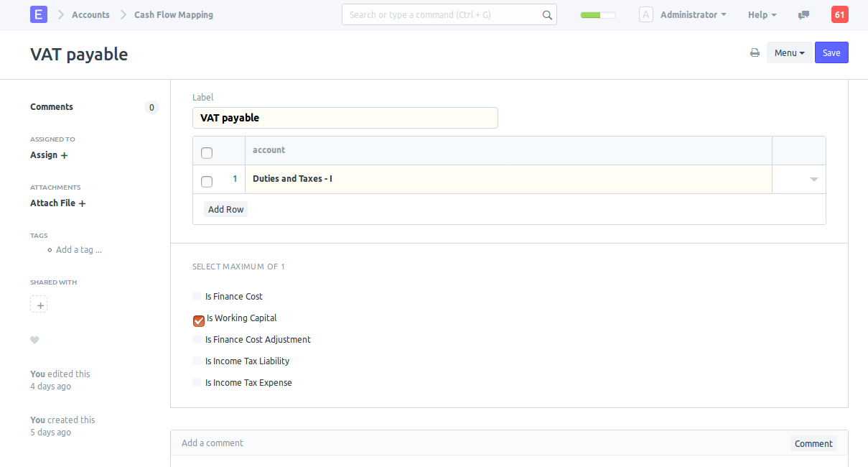The width and height of the screenshot is (868, 467).
Task: Enable the Is Finance Cost checkbox
Action: (x=197, y=296)
